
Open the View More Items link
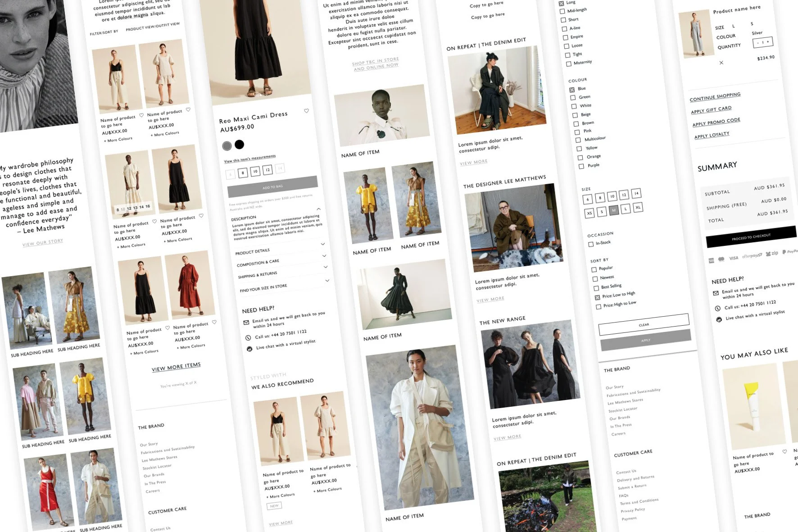176,368
